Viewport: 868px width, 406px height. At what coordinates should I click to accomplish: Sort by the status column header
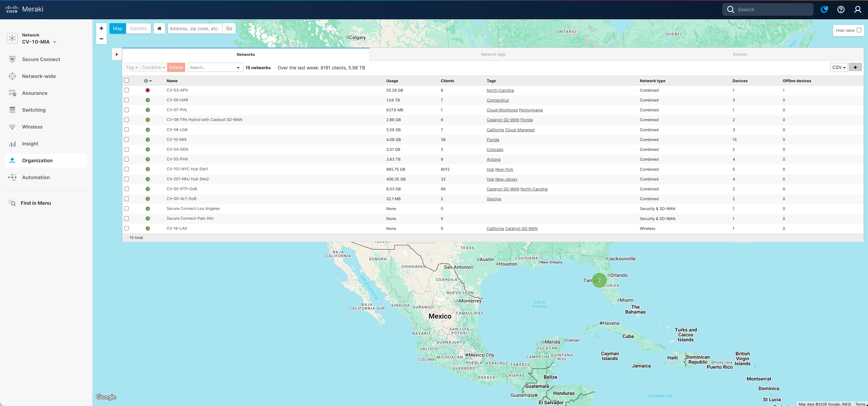tap(148, 81)
